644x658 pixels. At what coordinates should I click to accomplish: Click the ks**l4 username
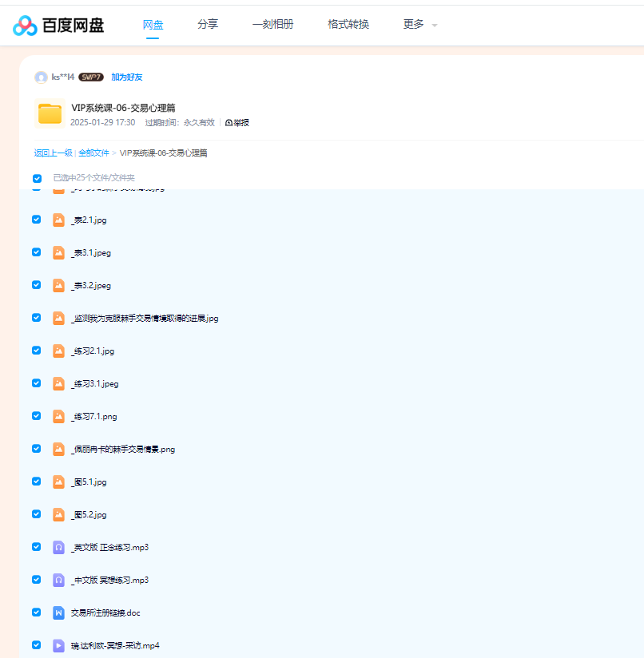click(x=63, y=77)
